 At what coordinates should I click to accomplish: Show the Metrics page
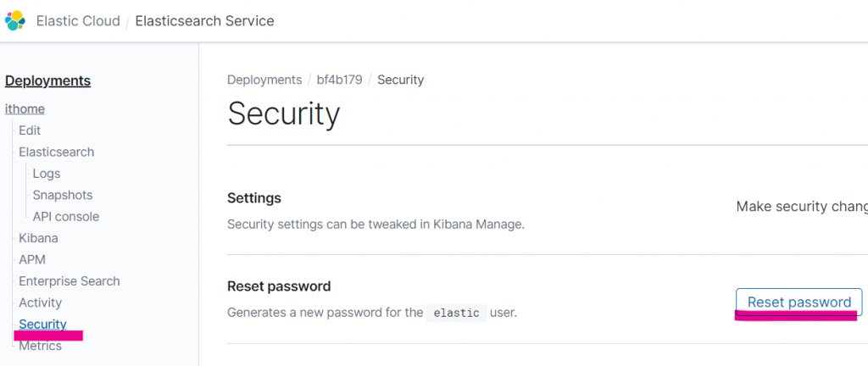[40, 346]
